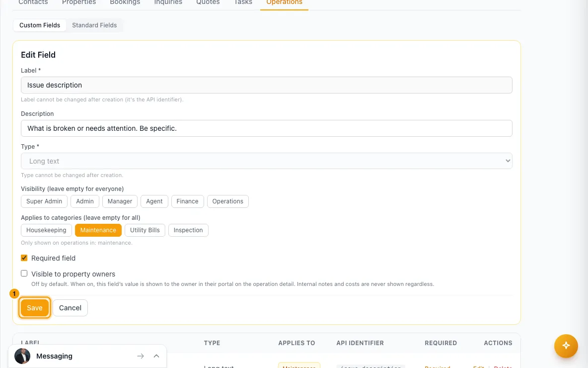This screenshot has height=368, width=588.
Task: Click 'Only shown on operations in: maintenance' note
Action: 76,243
